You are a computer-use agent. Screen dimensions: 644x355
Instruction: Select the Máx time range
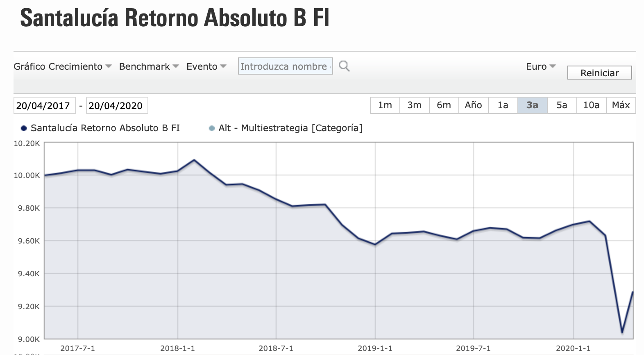point(621,105)
